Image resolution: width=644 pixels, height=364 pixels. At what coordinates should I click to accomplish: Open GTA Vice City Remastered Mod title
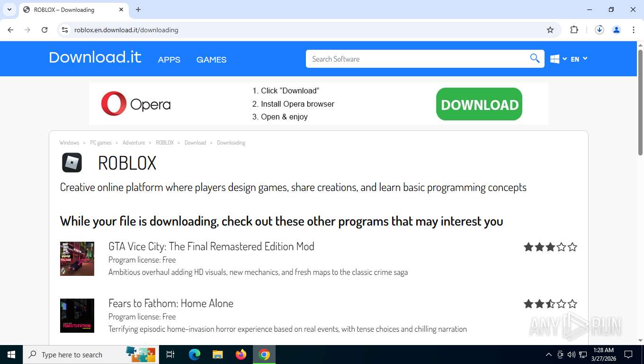point(211,246)
